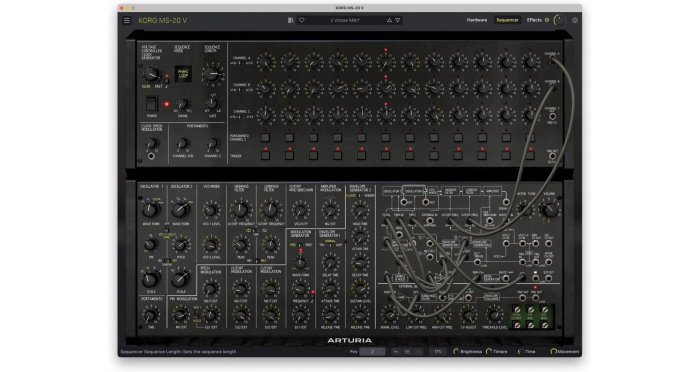Image resolution: width=700 pixels, height=372 pixels.
Task: Open the settings gear panel
Action: pyautogui.click(x=575, y=20)
